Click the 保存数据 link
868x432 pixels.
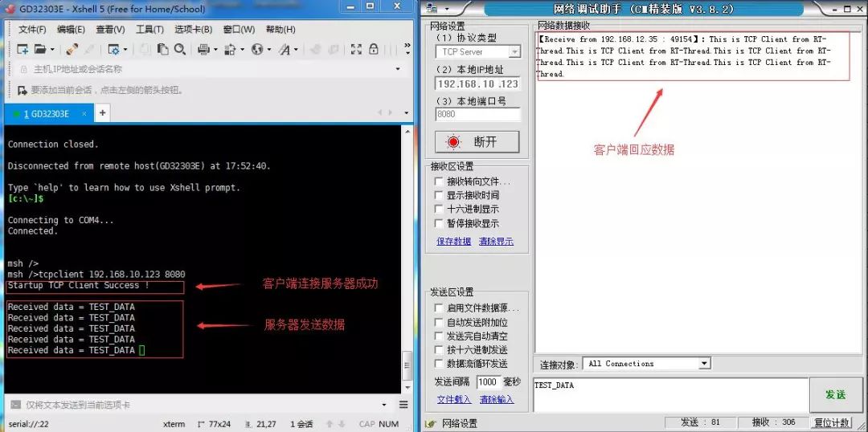pyautogui.click(x=453, y=241)
